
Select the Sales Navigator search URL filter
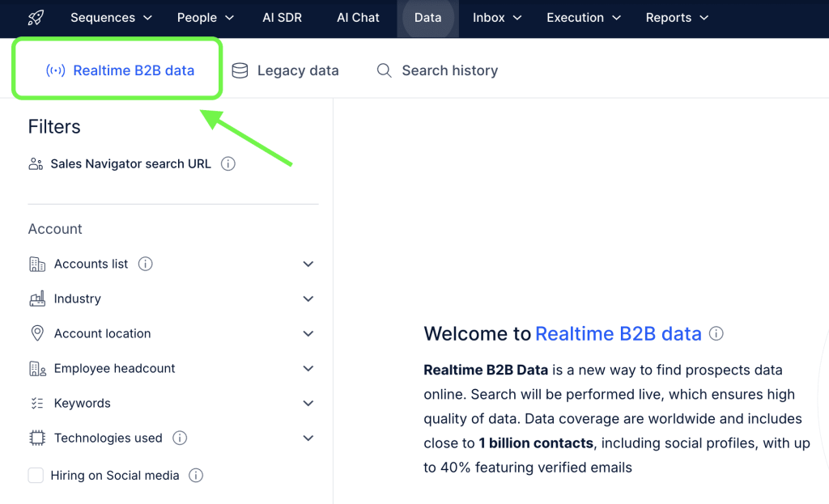(x=130, y=164)
